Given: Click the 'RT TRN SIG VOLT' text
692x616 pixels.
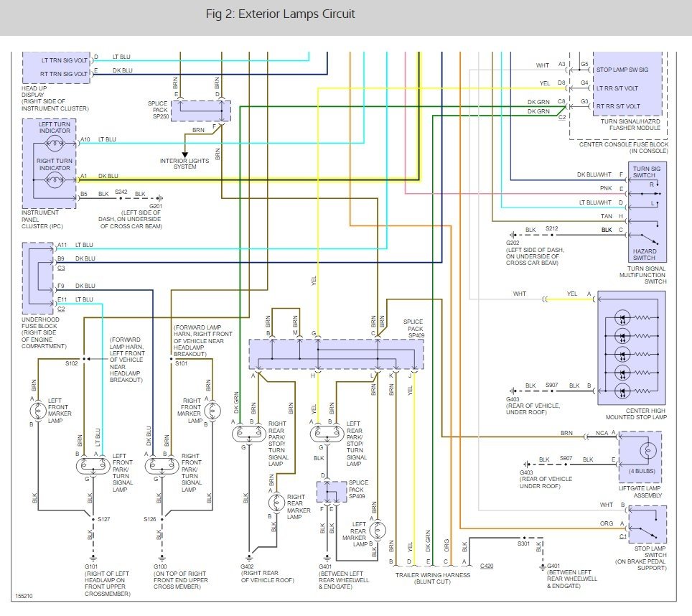Looking at the screenshot, I should (64, 74).
